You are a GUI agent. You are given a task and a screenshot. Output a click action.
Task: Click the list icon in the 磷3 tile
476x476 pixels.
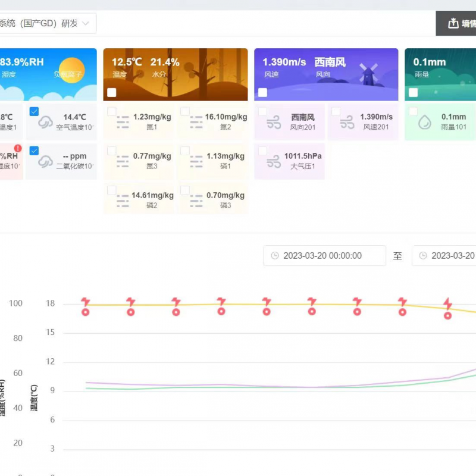click(x=196, y=201)
